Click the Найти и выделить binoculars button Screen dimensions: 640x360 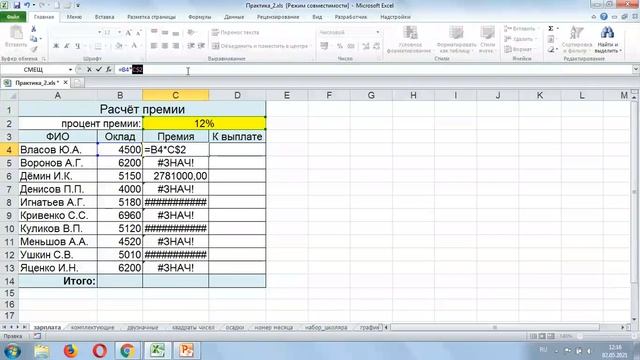click(607, 39)
